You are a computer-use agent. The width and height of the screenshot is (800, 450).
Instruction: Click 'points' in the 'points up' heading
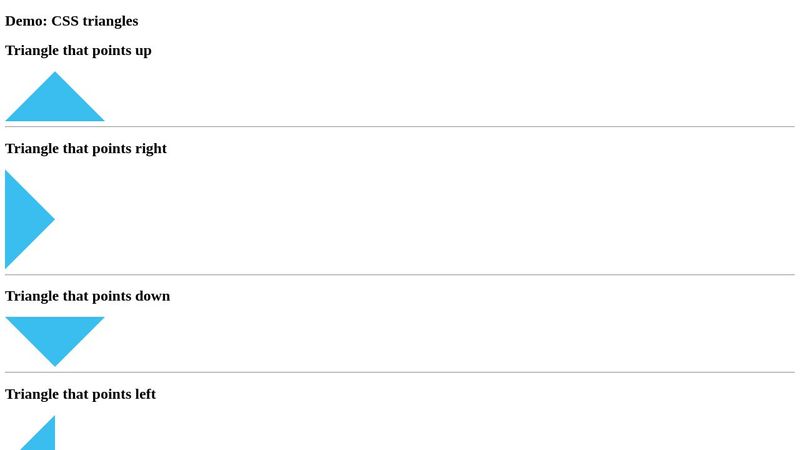click(110, 51)
